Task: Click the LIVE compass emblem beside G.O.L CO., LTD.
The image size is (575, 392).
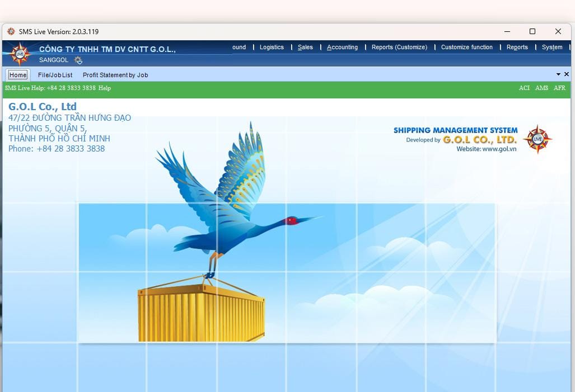Action: [537, 139]
